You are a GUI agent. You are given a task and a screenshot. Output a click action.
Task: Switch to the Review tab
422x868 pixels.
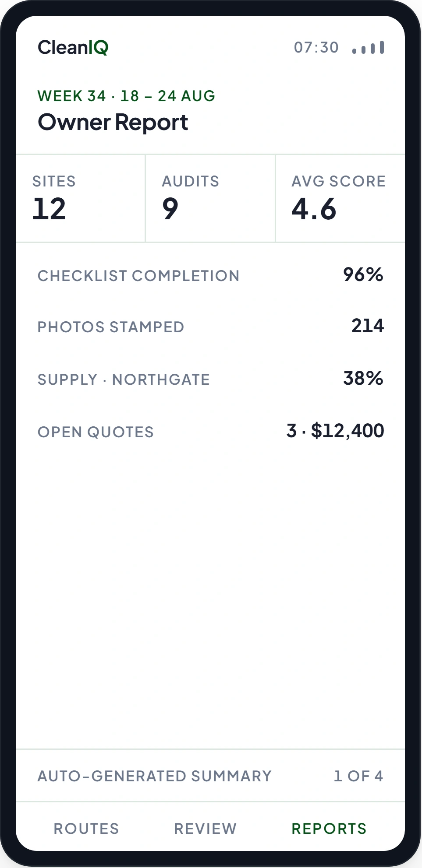tap(206, 828)
